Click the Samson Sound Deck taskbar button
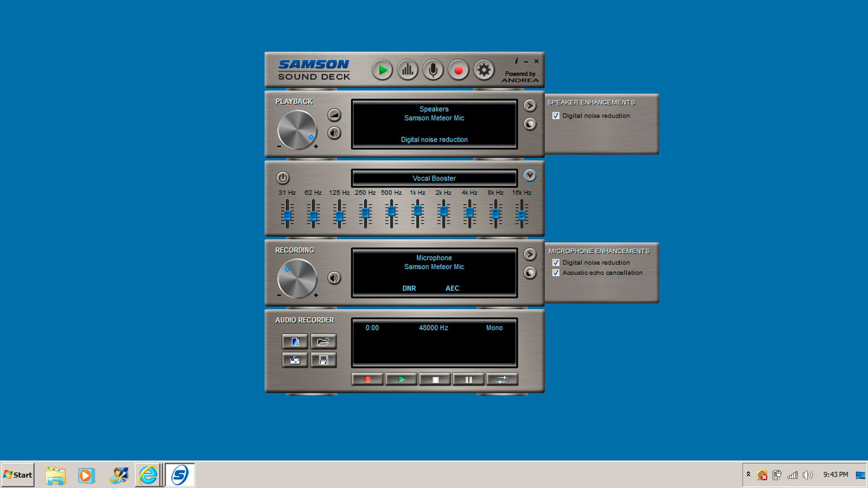 click(x=180, y=475)
